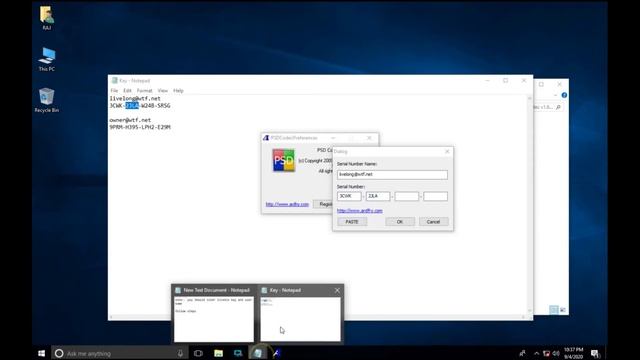
Task: Open the View menu in Notepad
Action: (x=163, y=91)
